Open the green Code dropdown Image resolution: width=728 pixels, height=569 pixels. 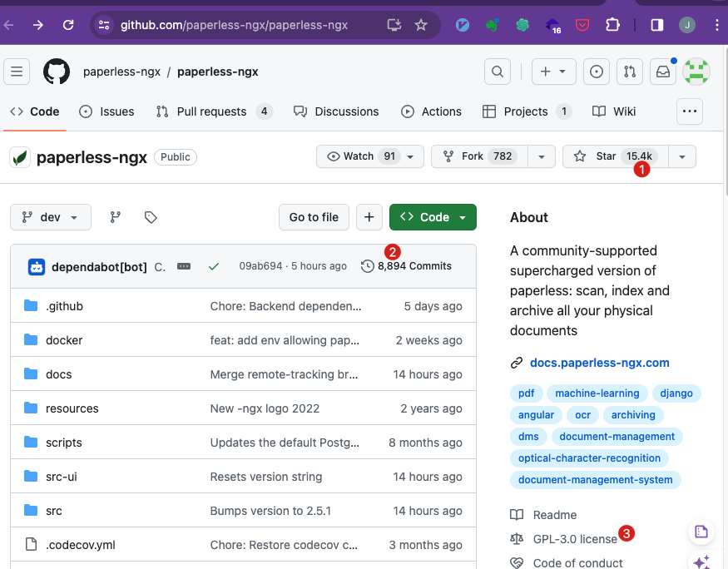433,217
